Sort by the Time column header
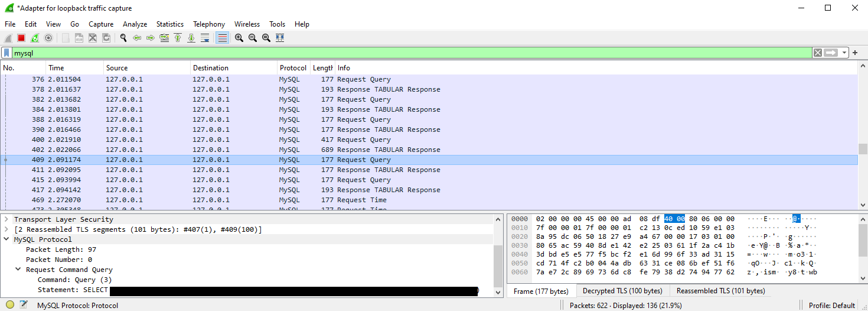 74,68
